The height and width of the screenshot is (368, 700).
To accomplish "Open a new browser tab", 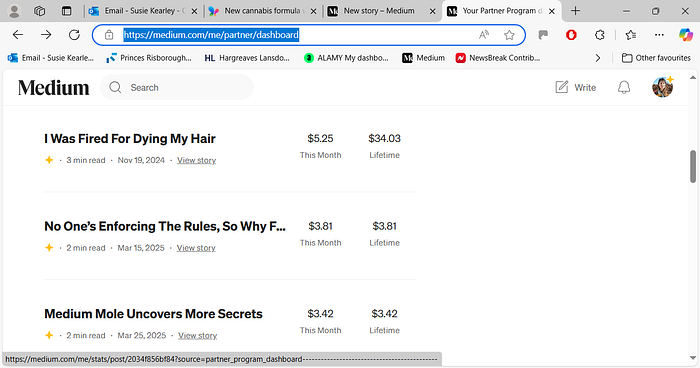I will coord(575,11).
